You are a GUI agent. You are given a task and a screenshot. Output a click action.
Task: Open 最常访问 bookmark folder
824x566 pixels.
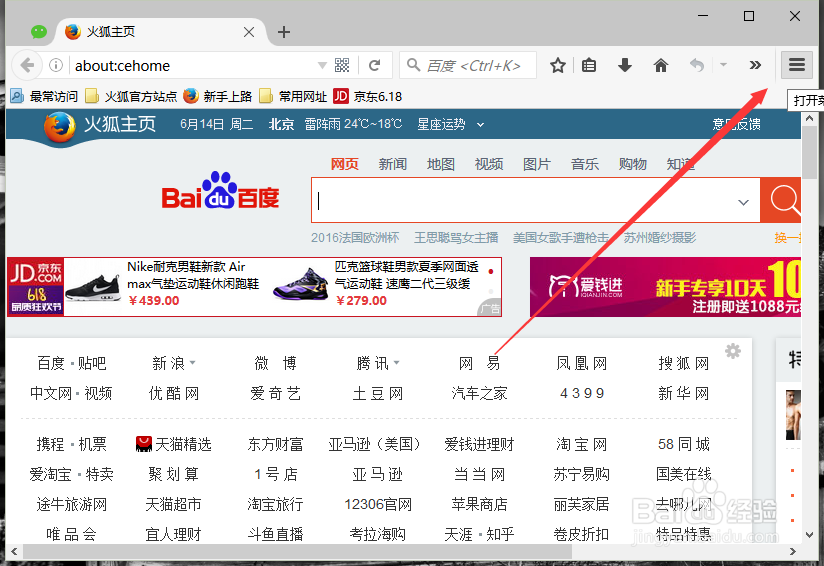pos(44,96)
